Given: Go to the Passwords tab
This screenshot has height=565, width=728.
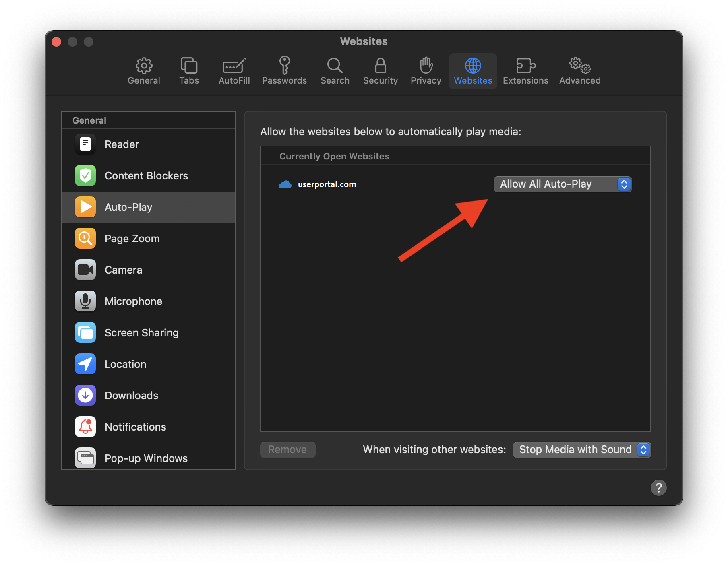Looking at the screenshot, I should point(284,71).
